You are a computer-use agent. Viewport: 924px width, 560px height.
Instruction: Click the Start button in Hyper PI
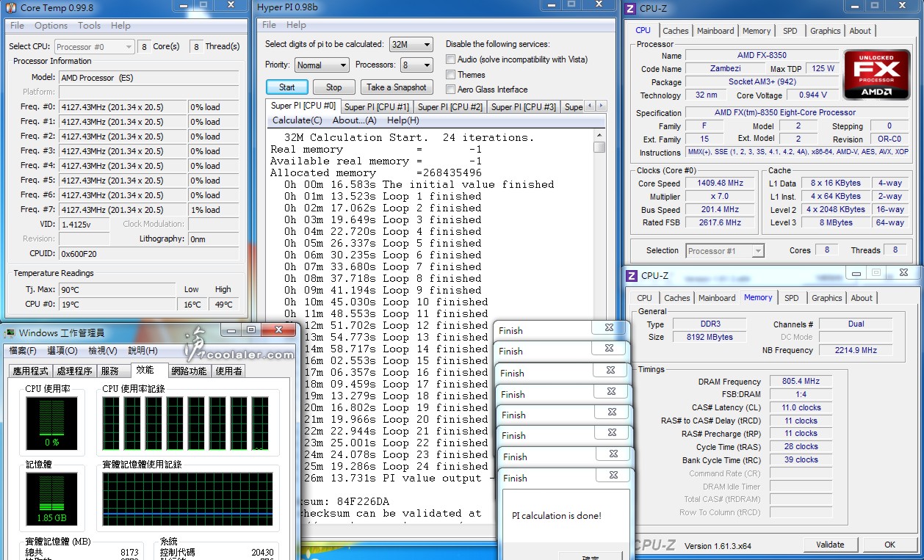click(287, 87)
